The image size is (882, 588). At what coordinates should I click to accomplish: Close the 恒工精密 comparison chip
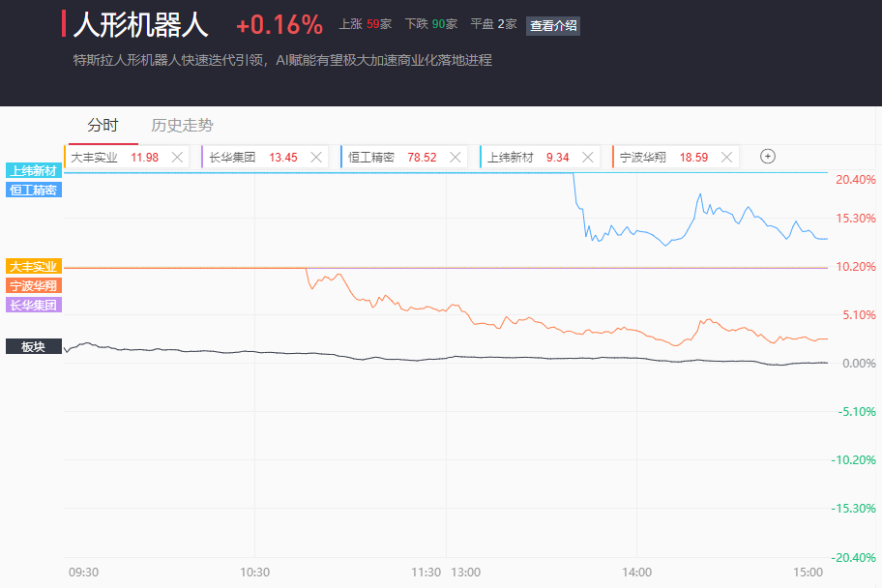(x=455, y=157)
